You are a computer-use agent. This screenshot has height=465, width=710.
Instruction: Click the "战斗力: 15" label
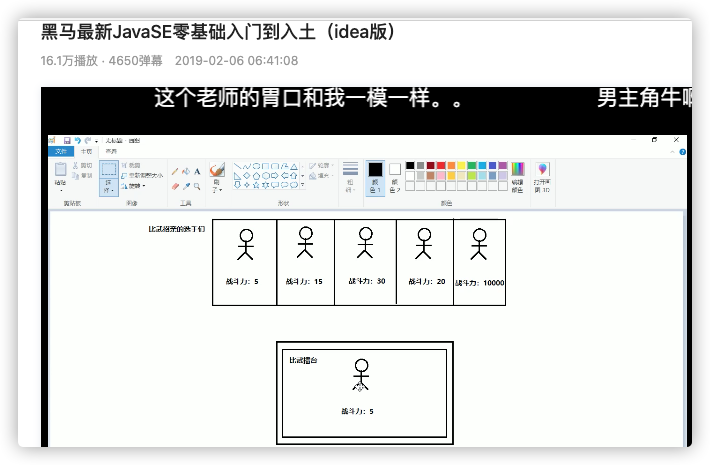tap(304, 281)
